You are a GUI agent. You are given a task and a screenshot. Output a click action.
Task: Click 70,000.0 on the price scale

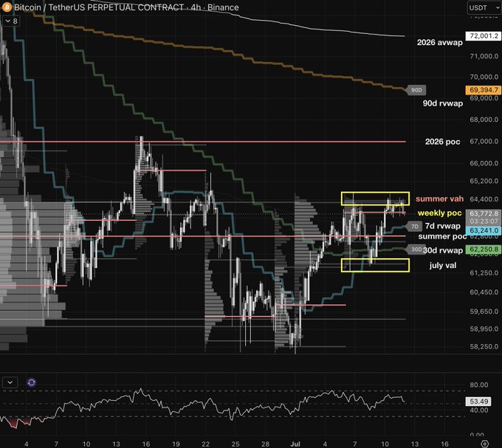tap(484, 77)
